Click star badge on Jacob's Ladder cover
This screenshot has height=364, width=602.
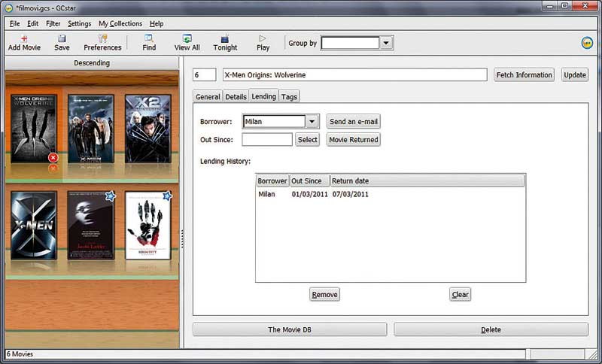(111, 196)
